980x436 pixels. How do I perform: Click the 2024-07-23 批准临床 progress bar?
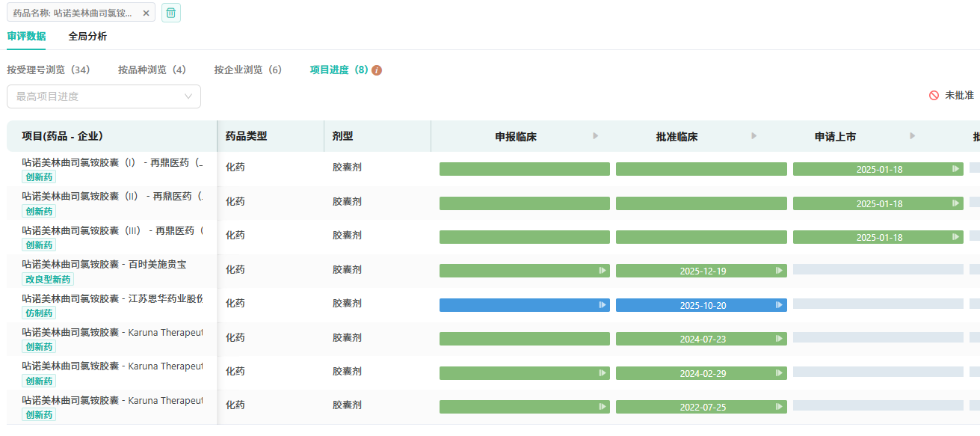[701, 339]
